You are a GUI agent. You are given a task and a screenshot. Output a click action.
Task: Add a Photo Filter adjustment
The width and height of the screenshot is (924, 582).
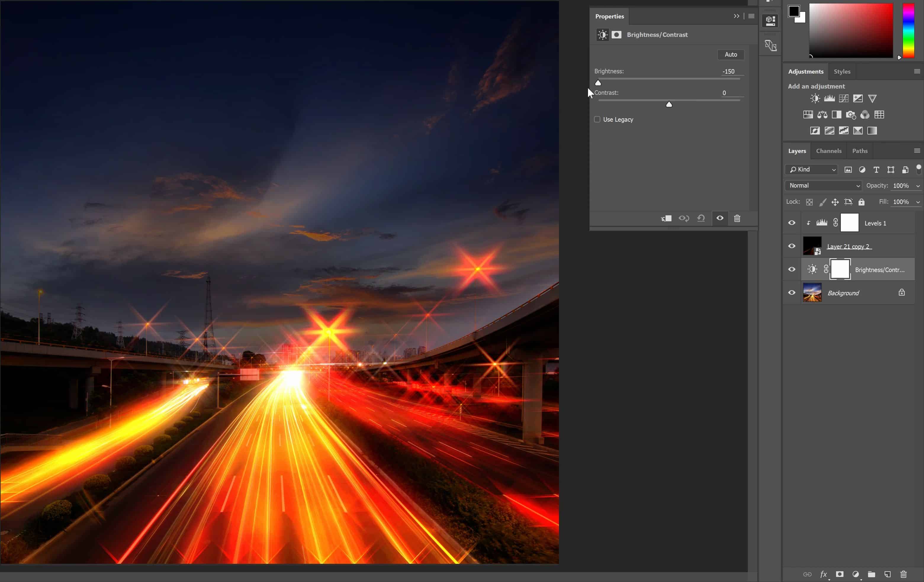pos(851,115)
